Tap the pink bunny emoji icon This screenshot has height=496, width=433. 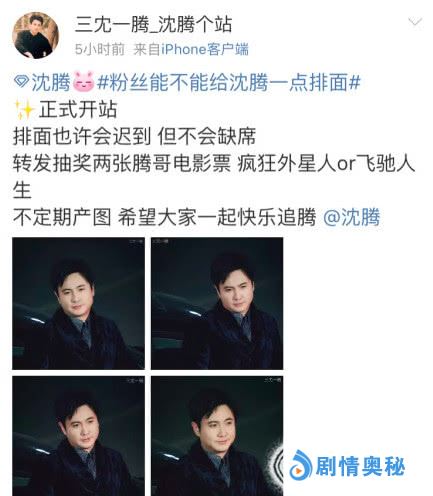point(83,82)
